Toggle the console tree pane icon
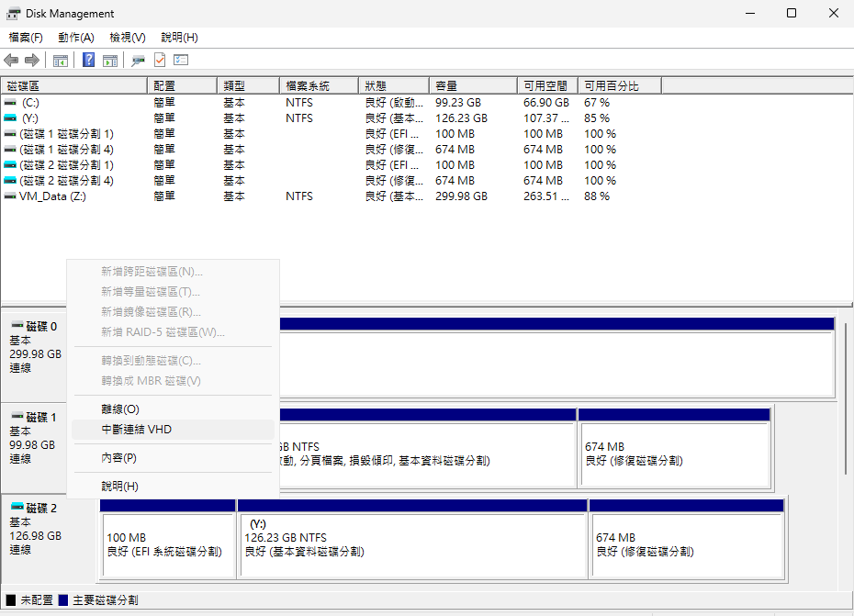This screenshot has width=854, height=616. [61, 61]
